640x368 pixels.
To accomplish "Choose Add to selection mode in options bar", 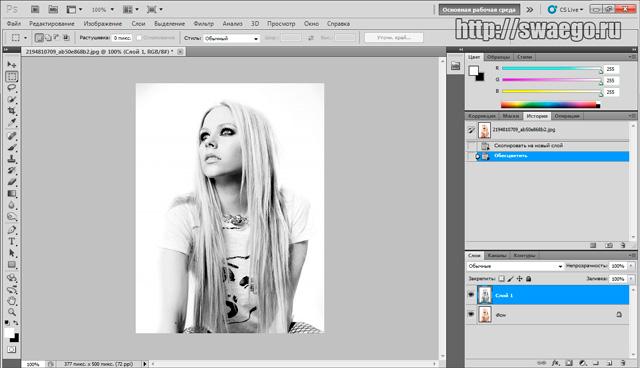I will tap(48, 38).
